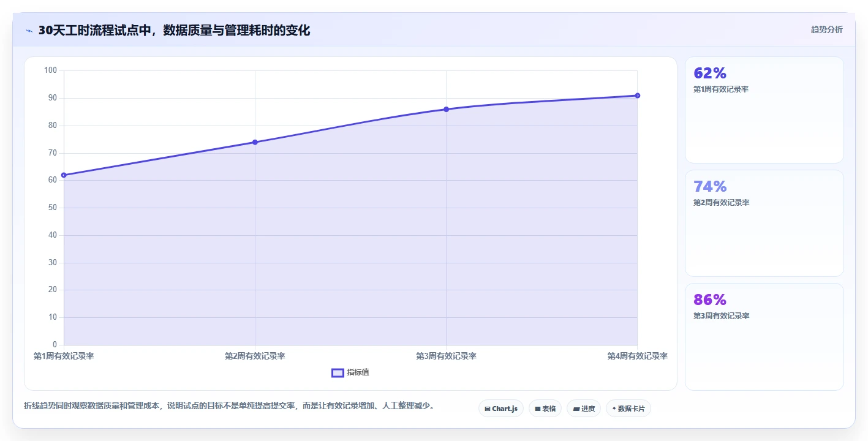
Task: Click the lightning icon beside the title
Action: pyautogui.click(x=29, y=31)
